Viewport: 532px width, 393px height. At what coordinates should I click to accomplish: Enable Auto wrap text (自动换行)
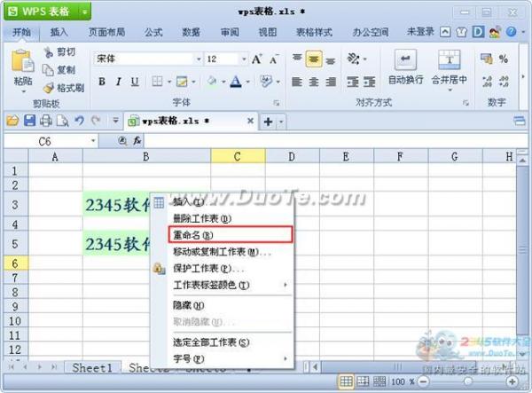point(405,67)
